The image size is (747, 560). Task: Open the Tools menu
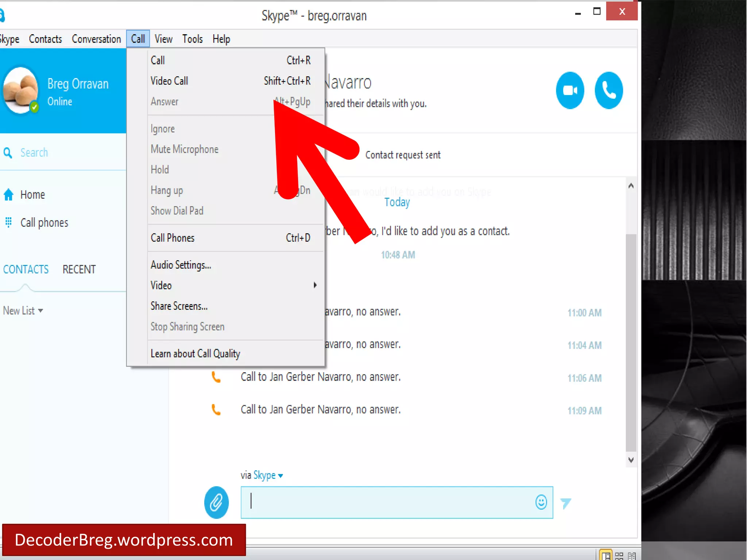point(192,39)
